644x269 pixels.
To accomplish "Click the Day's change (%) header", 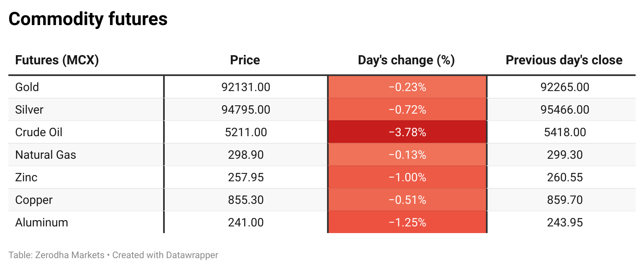I will point(406,60).
